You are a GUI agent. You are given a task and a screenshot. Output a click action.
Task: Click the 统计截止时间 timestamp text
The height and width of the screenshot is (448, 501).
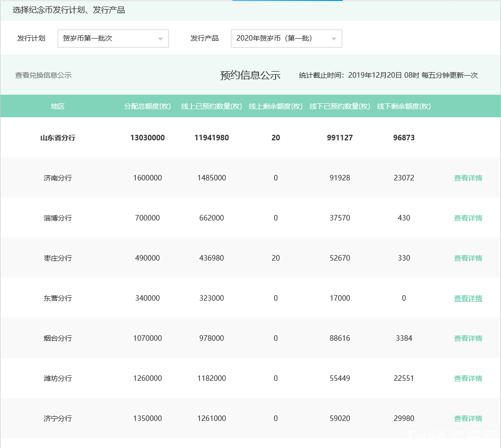(388, 75)
